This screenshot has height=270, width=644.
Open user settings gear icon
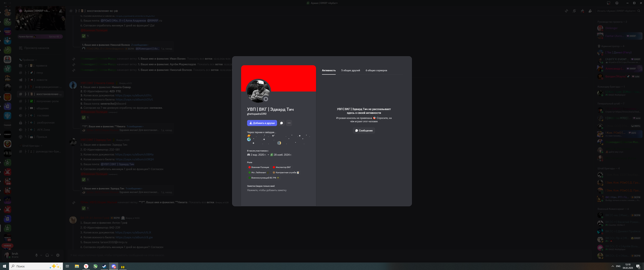pos(58,255)
